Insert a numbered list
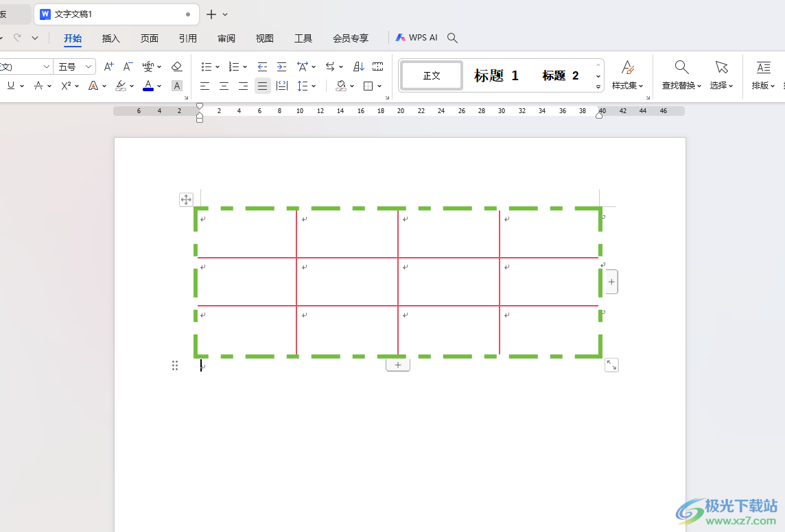 click(x=234, y=66)
